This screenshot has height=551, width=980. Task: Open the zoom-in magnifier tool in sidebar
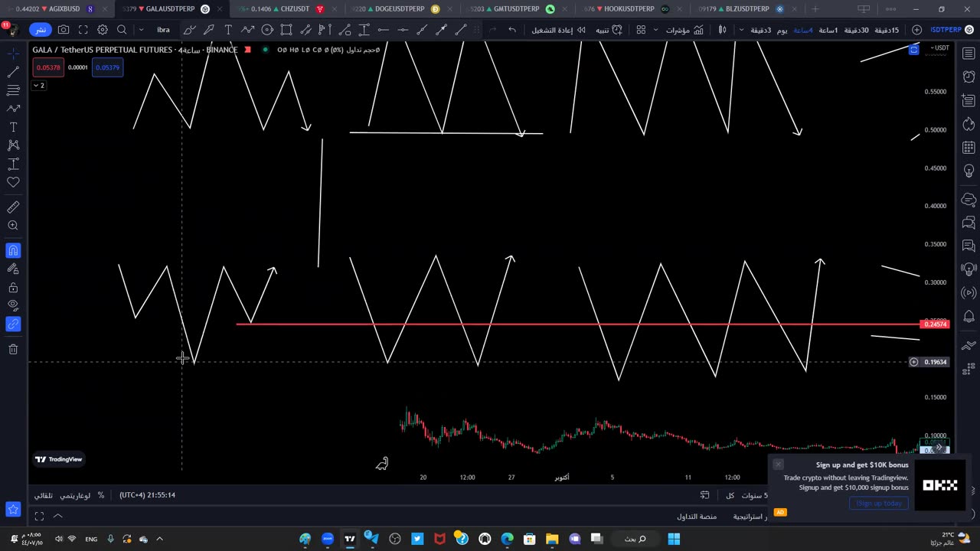[13, 226]
